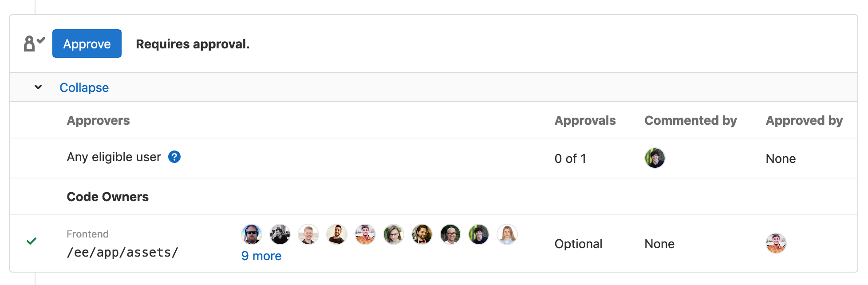Viewport: 868px width, 285px height.
Task: Click the Approvers column header
Action: click(x=98, y=120)
